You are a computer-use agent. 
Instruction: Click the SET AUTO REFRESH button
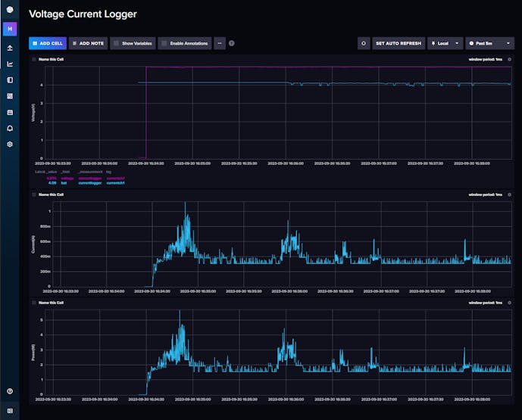(x=399, y=44)
